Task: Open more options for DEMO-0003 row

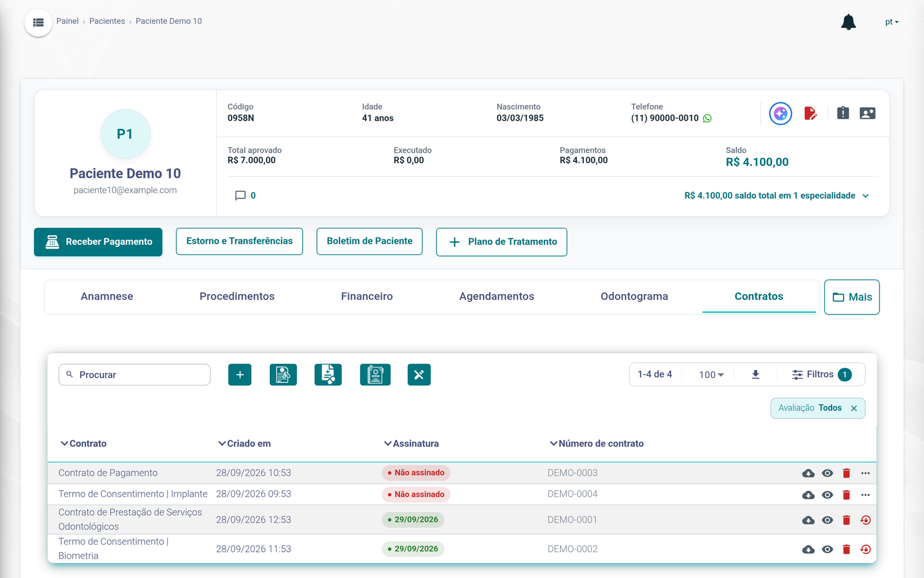Action: [865, 473]
